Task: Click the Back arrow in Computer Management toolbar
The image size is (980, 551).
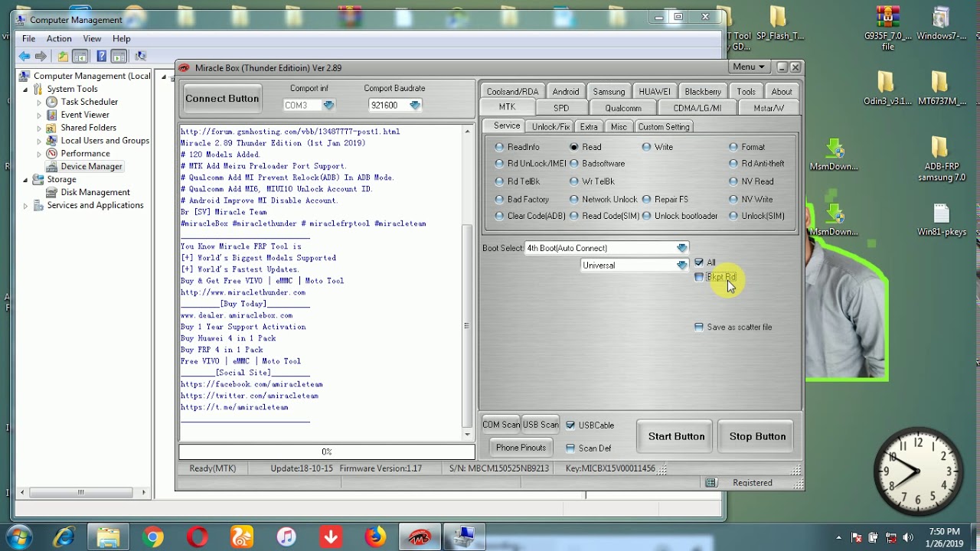Action: (x=24, y=57)
